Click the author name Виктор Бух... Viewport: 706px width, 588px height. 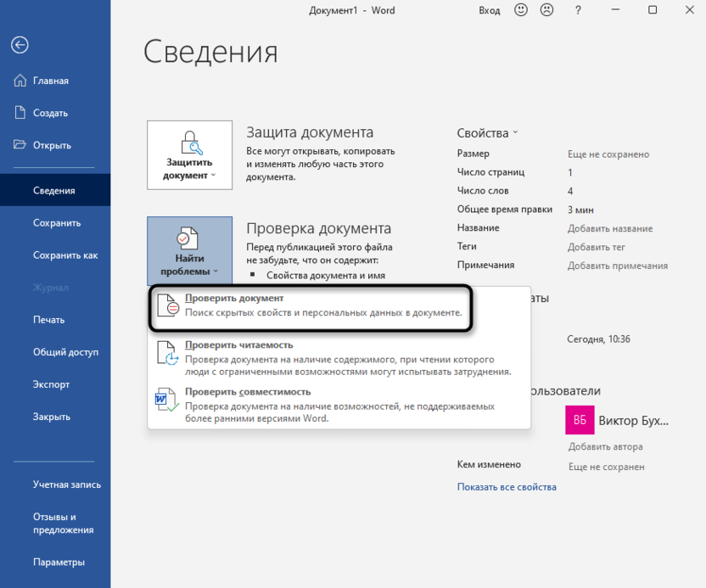click(x=634, y=421)
